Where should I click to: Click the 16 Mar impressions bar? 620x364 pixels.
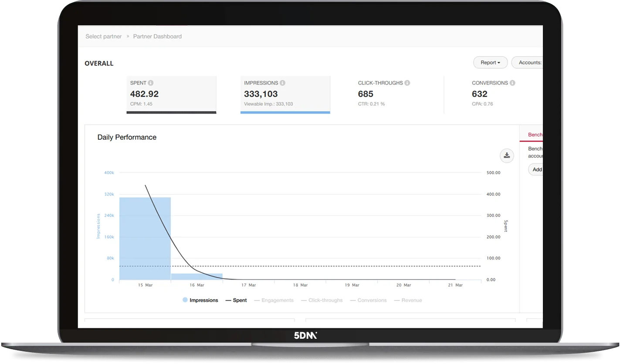tap(197, 276)
